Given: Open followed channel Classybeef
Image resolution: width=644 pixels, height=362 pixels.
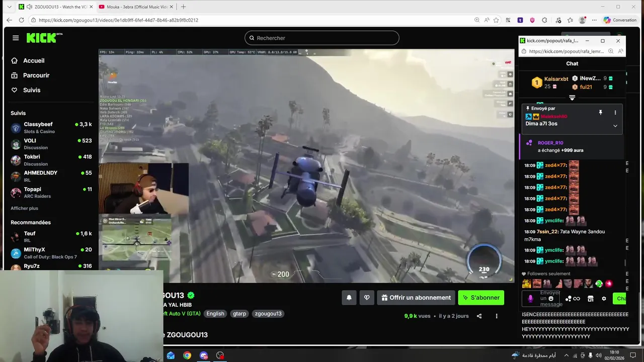Looking at the screenshot, I should 51,128.
